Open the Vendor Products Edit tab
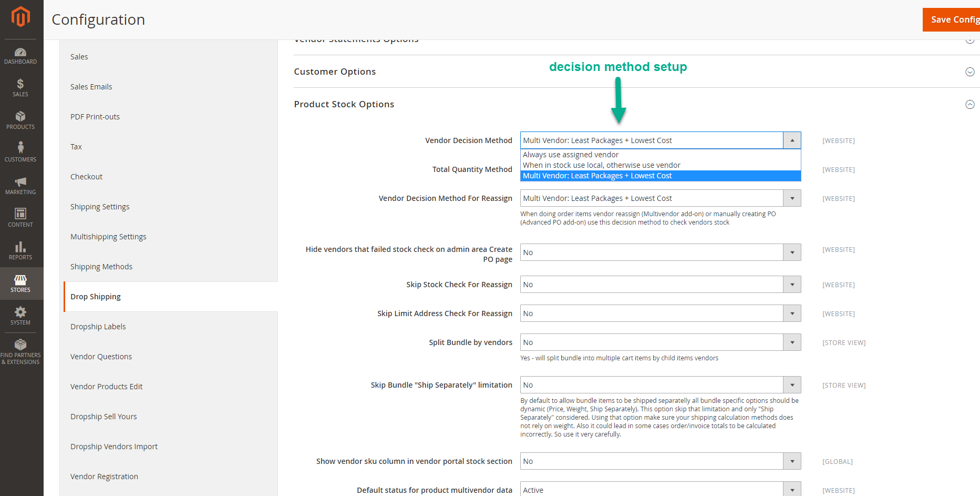This screenshot has height=496, width=980. pos(169,387)
